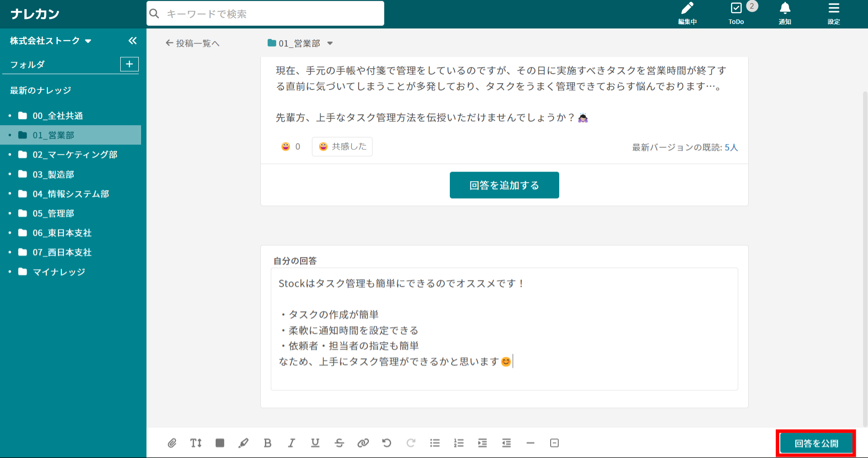Toggle italic formatting
The image size is (868, 458).
pyautogui.click(x=292, y=443)
